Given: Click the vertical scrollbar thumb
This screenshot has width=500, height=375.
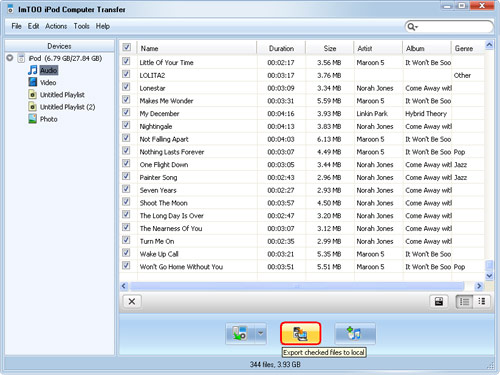Looking at the screenshot, I should [x=489, y=265].
